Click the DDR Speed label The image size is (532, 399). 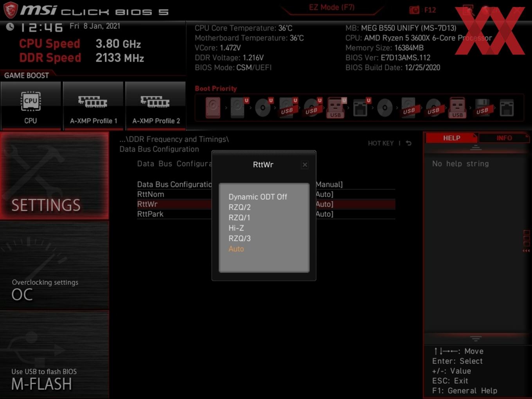50,58
